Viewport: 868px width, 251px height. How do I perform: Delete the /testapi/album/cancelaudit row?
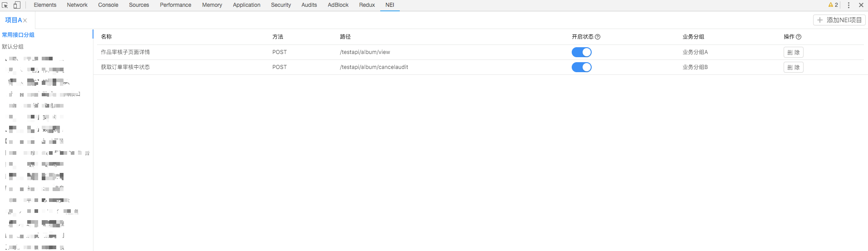pos(793,67)
